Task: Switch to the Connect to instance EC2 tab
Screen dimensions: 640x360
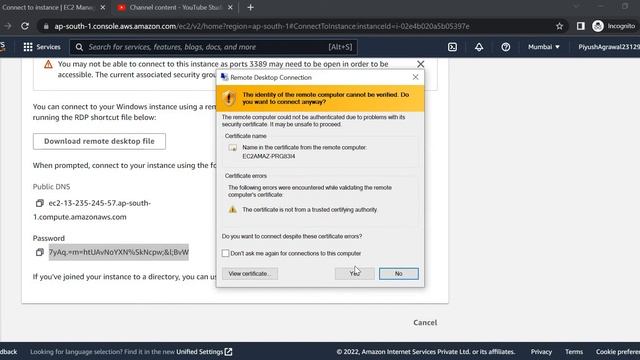Action: pyautogui.click(x=47, y=7)
